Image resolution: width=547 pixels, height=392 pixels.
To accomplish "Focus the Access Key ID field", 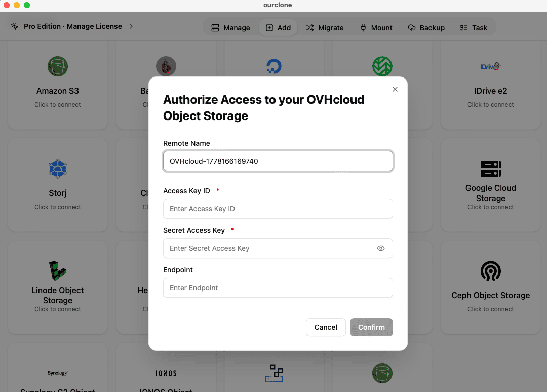I will click(278, 209).
